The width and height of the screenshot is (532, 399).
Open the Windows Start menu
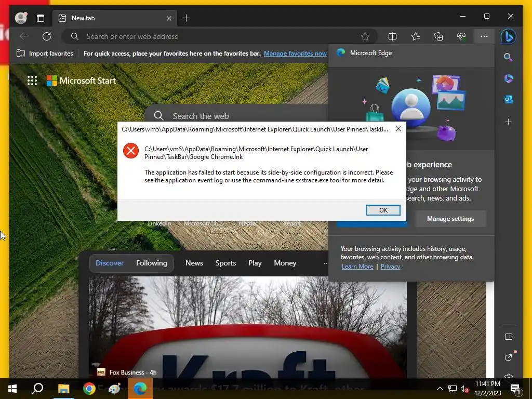click(12, 389)
